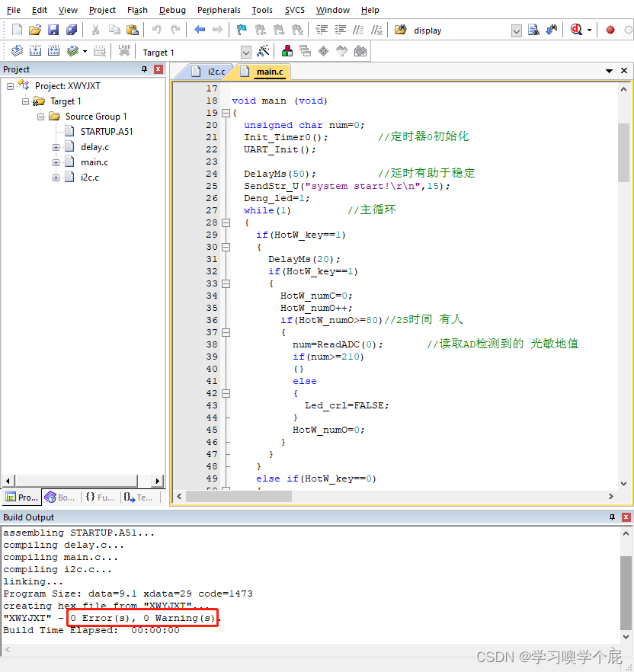Switch to Books panel tab
This screenshot has height=672, width=634.
coord(60,497)
